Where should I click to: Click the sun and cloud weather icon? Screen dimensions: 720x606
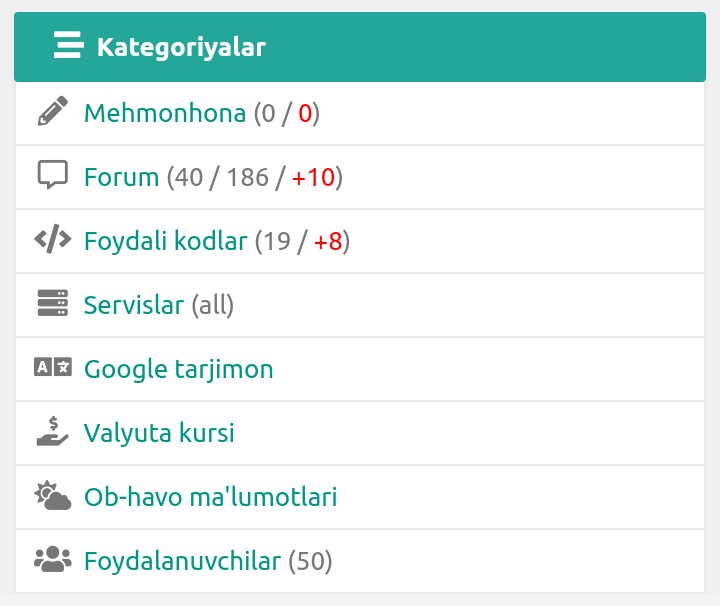tap(52, 496)
